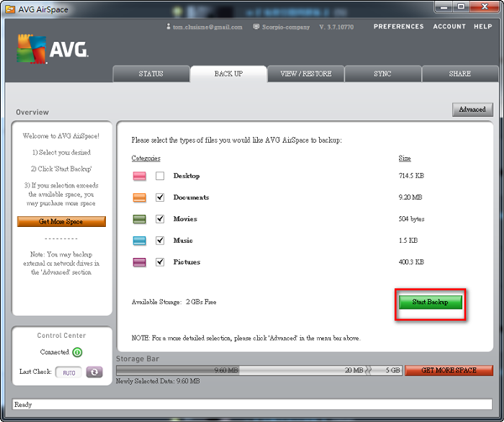Open the SHARE tab
This screenshot has height=422, width=504.
click(x=460, y=74)
